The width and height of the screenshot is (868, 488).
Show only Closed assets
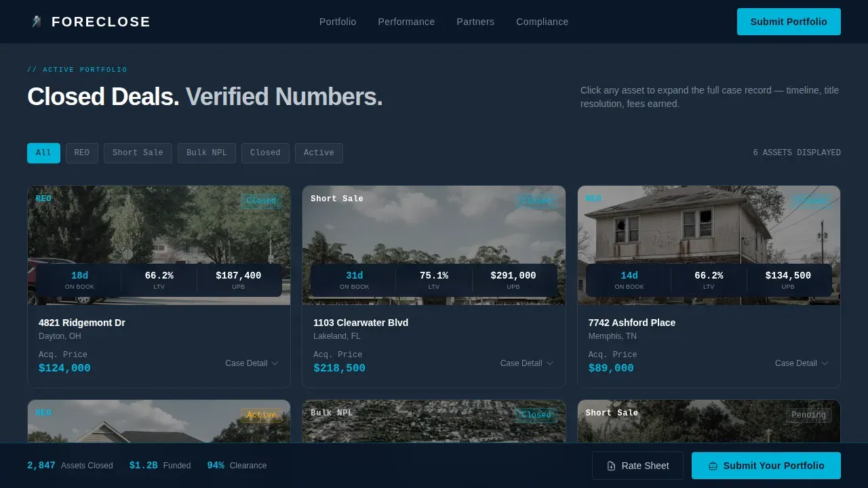pos(265,153)
